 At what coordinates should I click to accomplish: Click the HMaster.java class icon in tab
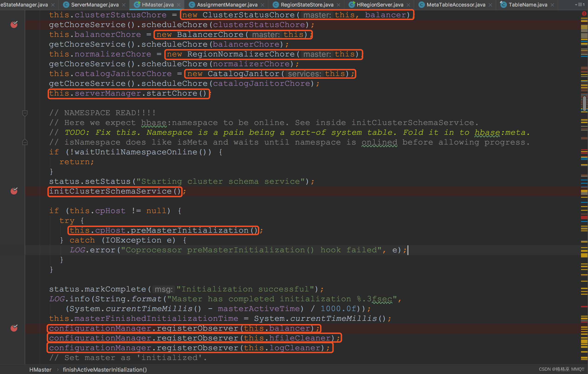[137, 4]
